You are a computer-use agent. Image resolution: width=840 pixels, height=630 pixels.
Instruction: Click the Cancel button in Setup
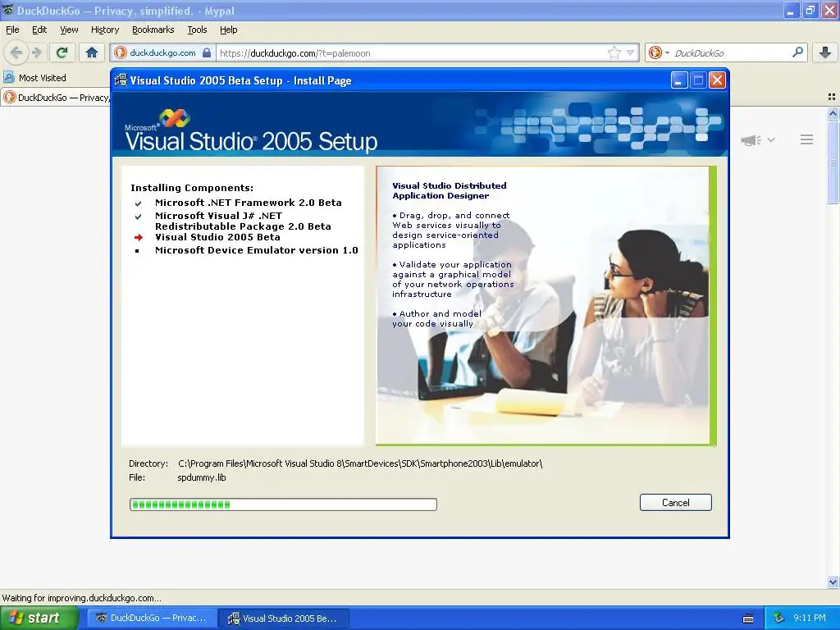[x=676, y=503]
